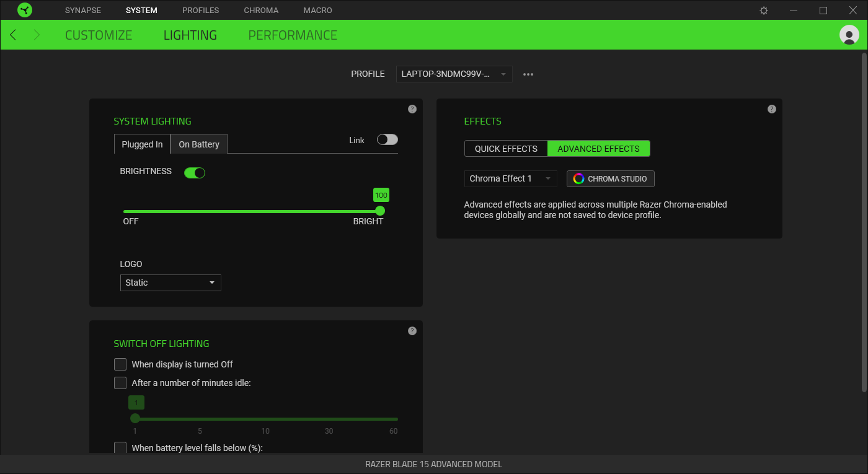Click System Lighting help question mark

[x=412, y=109]
